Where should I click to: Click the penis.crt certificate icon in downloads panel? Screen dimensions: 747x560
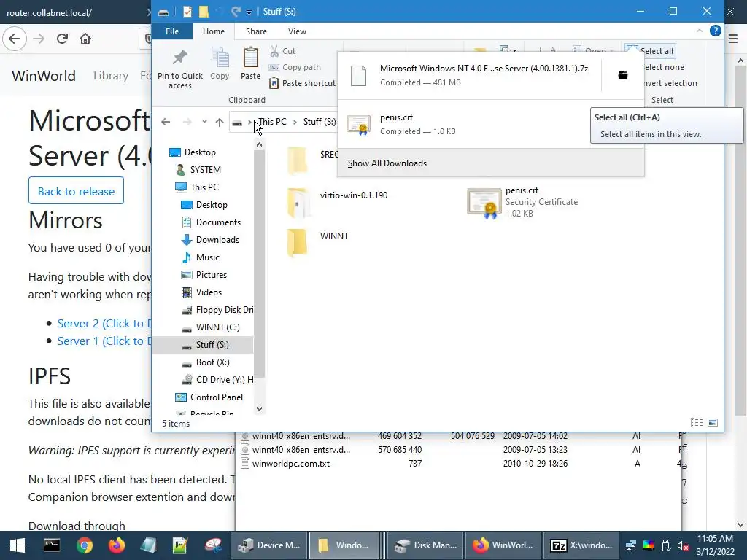click(x=359, y=125)
